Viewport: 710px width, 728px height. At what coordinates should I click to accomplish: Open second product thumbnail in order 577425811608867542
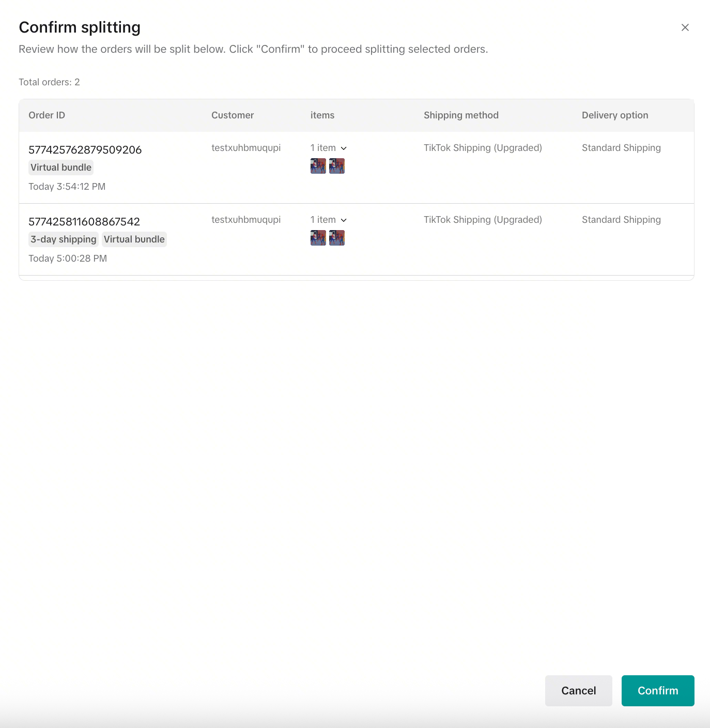pyautogui.click(x=337, y=238)
